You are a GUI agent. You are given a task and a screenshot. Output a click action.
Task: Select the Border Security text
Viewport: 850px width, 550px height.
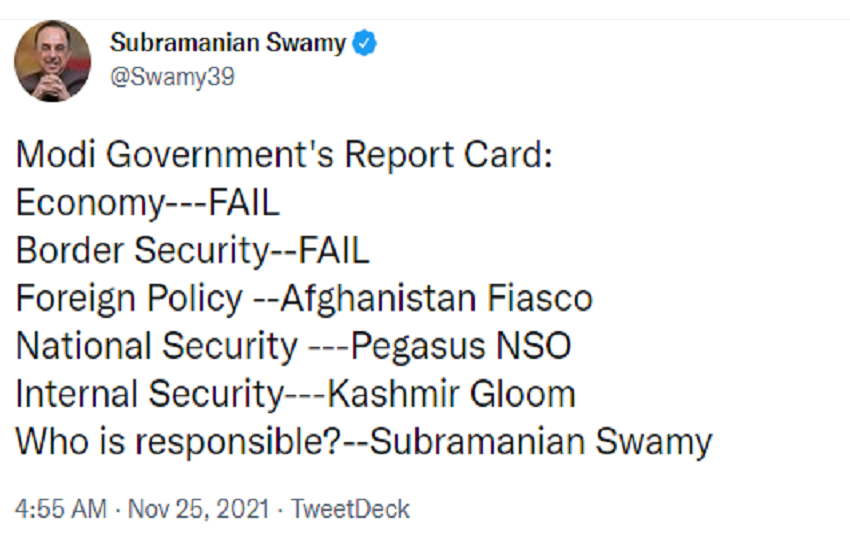143,251
